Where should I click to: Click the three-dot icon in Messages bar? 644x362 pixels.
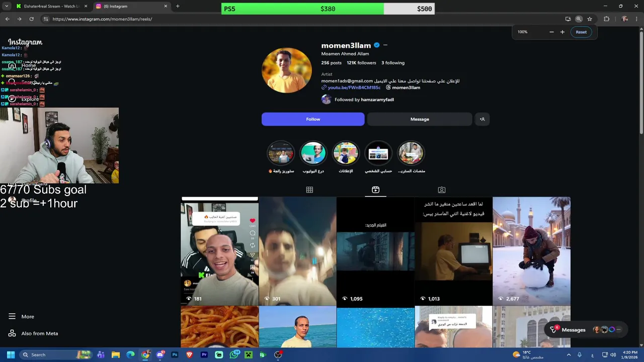(x=618, y=330)
